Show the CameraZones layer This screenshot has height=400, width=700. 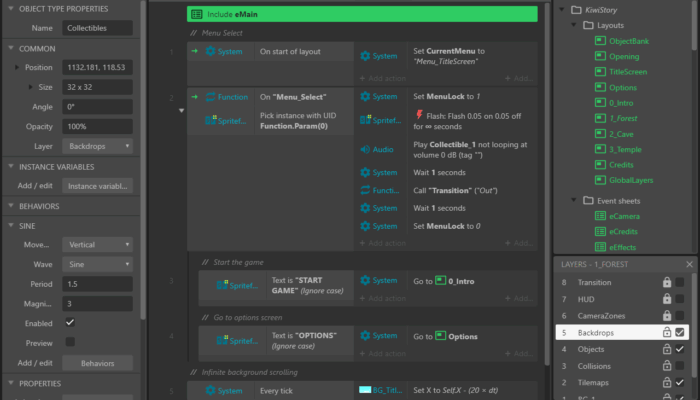click(681, 316)
